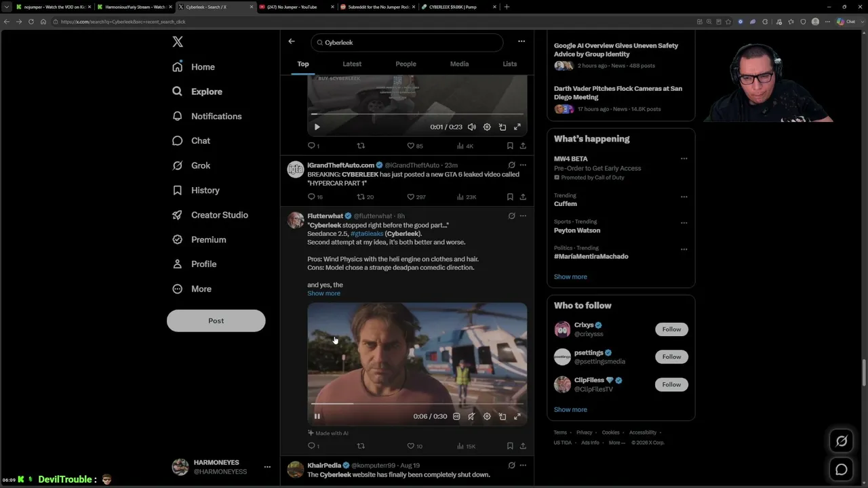Open Flutterwhat's profile avatar
Screen dimensions: 868x488
pyautogui.click(x=296, y=220)
